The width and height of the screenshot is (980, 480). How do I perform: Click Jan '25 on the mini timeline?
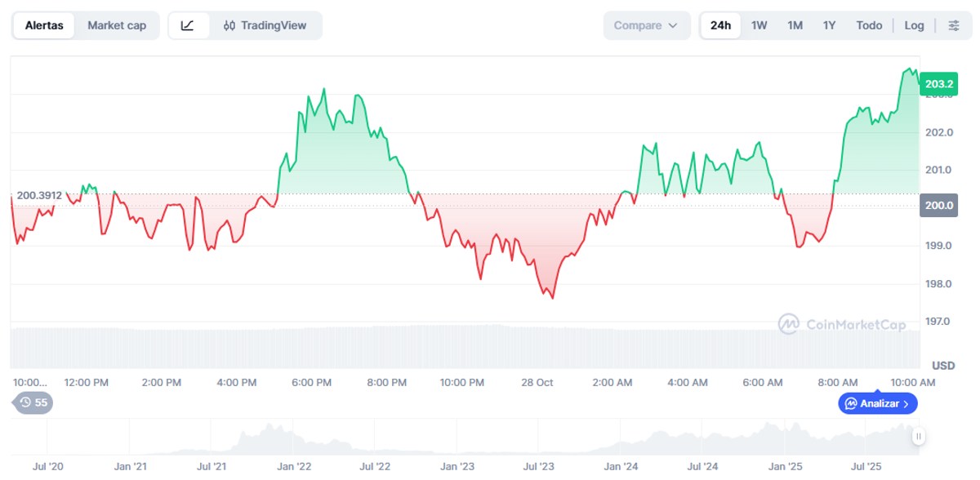(785, 467)
